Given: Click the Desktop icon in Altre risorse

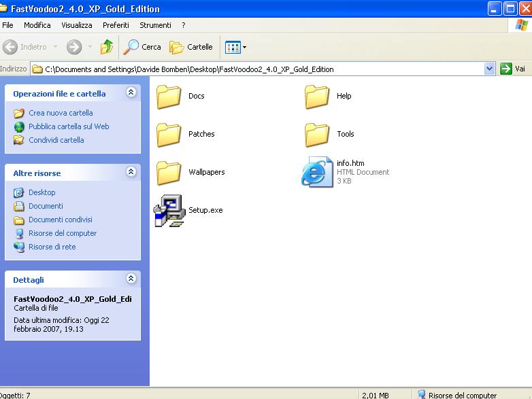Looking at the screenshot, I should coord(19,192).
